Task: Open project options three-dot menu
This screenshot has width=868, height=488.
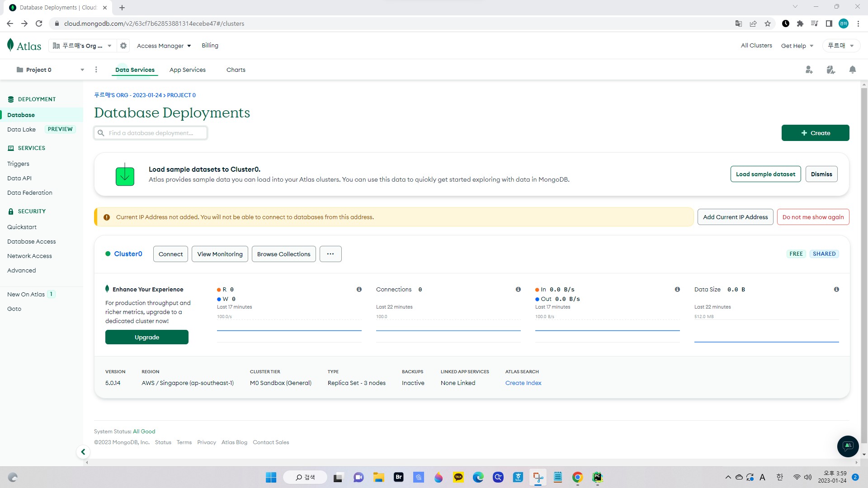Action: 96,70
